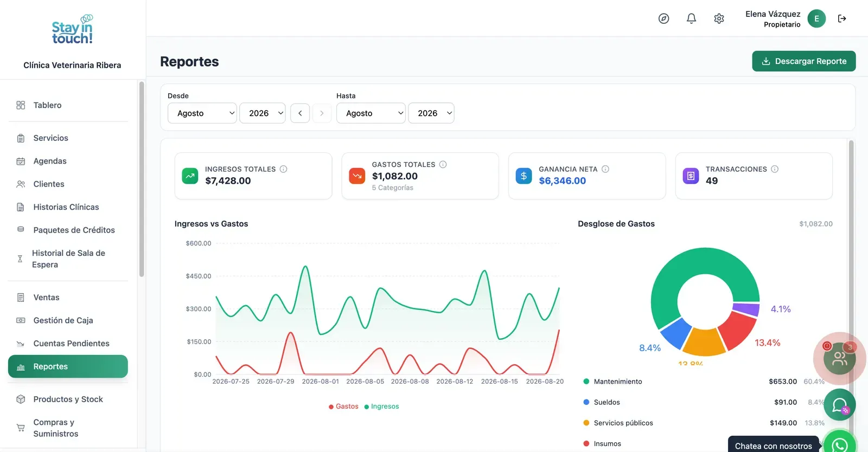
Task: Click the Transacciones info icon
Action: pos(775,169)
